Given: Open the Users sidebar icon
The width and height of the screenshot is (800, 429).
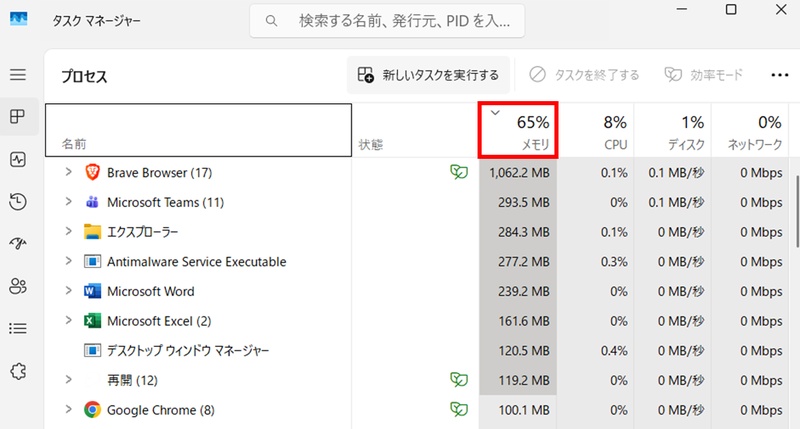Looking at the screenshot, I should [x=18, y=286].
